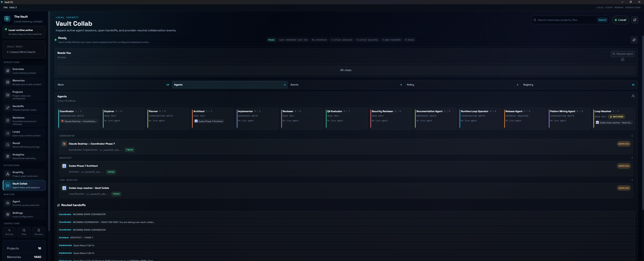Click the Ready status badge
644x261 pixels.
(271, 40)
